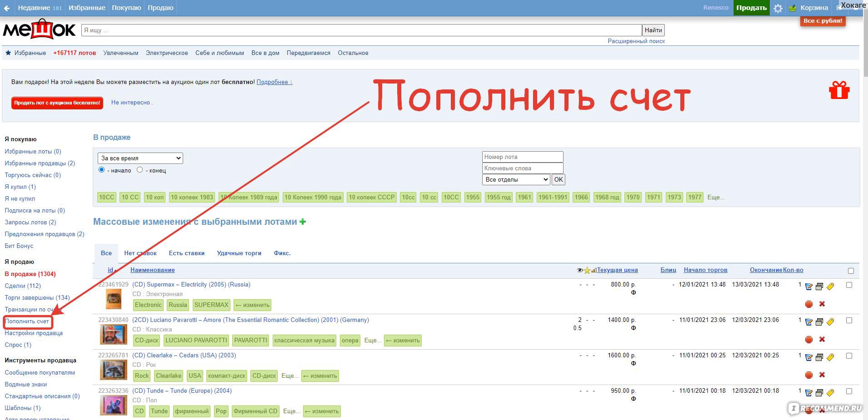This screenshot has width=868, height=420.
Task: Open price tag for Supermax Electricity lot
Action: (x=830, y=287)
